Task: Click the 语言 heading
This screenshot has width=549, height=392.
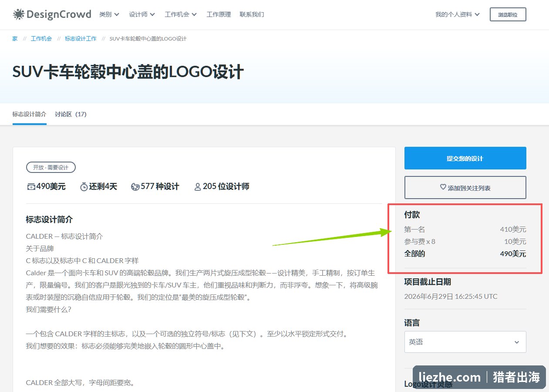Action: [x=412, y=323]
